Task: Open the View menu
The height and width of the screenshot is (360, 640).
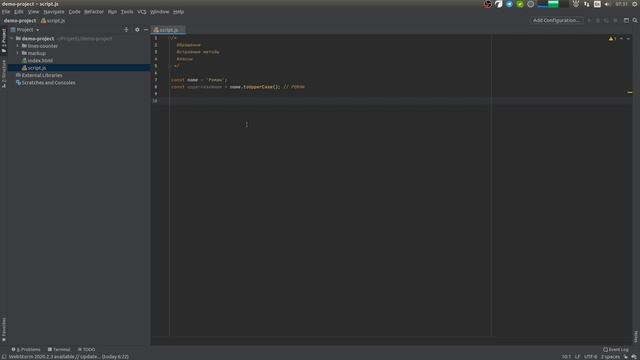Action: coord(33,12)
